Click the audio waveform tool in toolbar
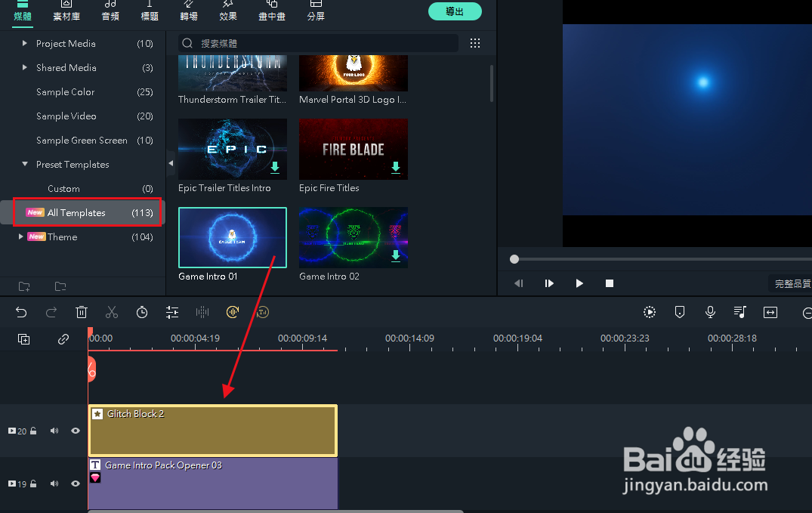The image size is (812, 513). click(202, 312)
